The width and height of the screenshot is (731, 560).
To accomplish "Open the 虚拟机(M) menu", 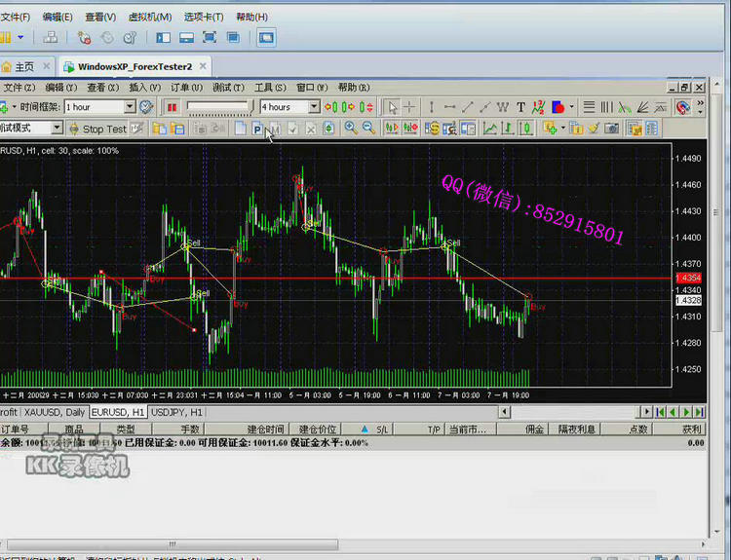I will tap(149, 17).
